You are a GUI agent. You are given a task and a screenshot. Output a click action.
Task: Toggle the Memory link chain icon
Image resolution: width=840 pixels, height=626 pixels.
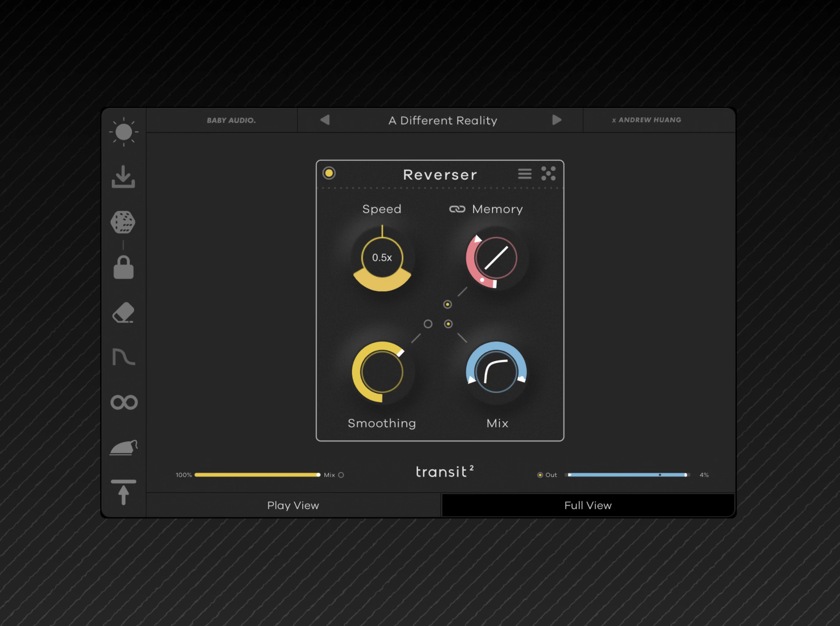tap(457, 209)
